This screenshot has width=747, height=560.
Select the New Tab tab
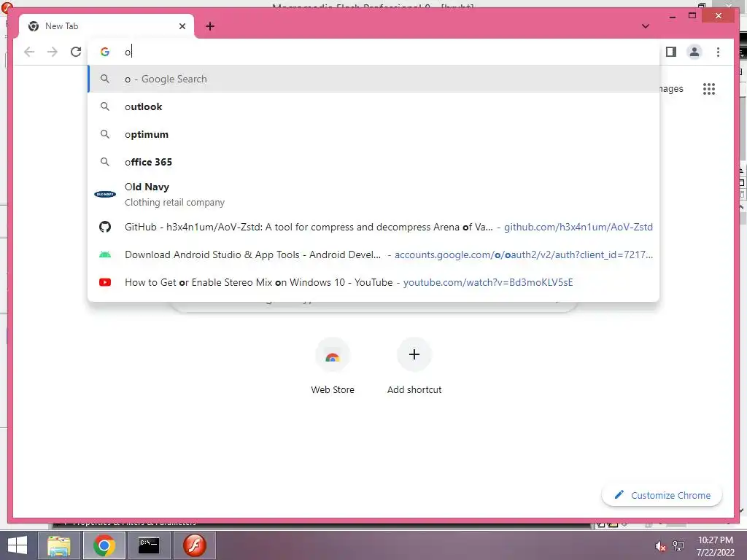(107, 26)
